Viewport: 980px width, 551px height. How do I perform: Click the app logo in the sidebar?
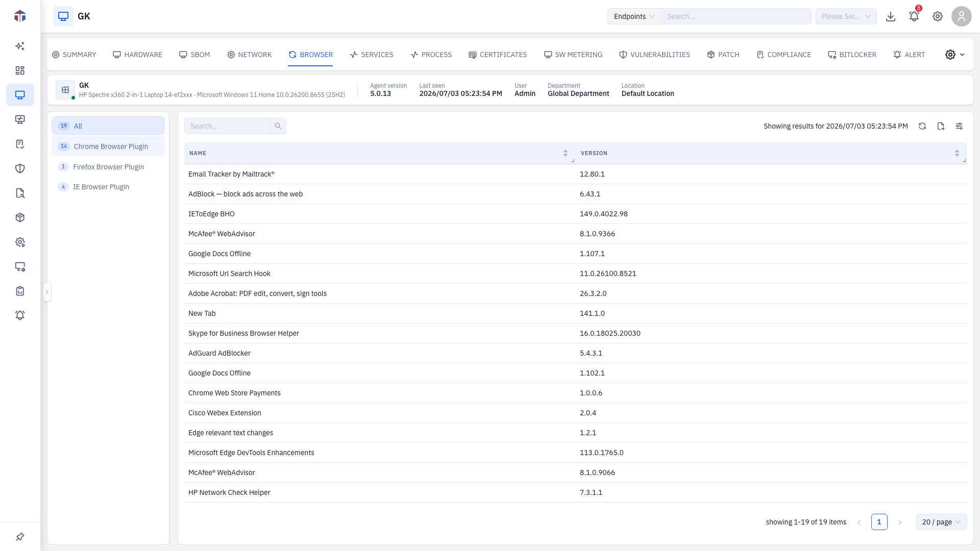pyautogui.click(x=20, y=16)
